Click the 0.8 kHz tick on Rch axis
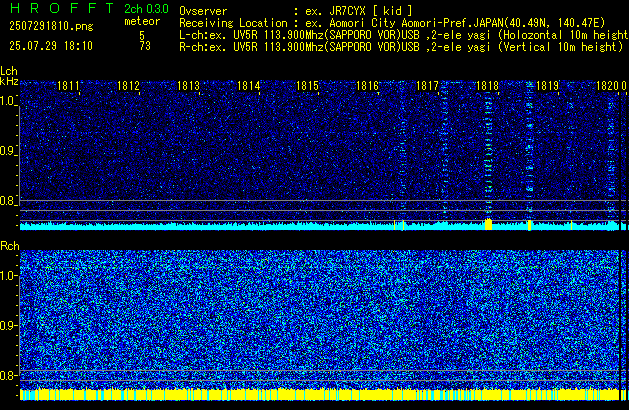This screenshot has height=410, width=629. click(8, 375)
